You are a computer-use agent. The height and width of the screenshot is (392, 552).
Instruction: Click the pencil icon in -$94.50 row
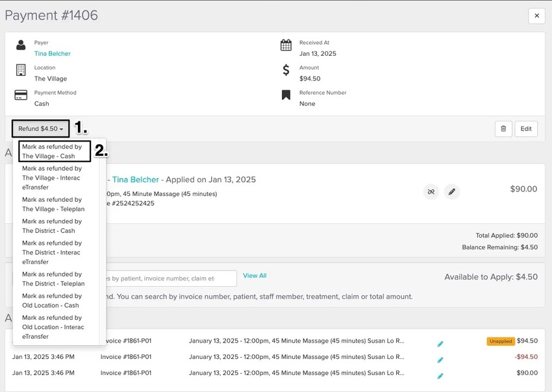point(440,360)
